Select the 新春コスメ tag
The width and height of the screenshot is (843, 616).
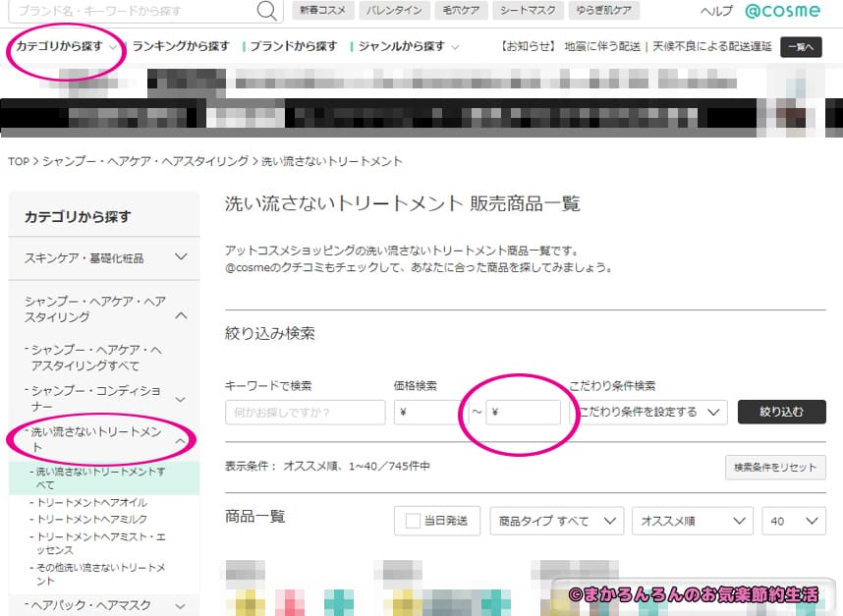322,10
